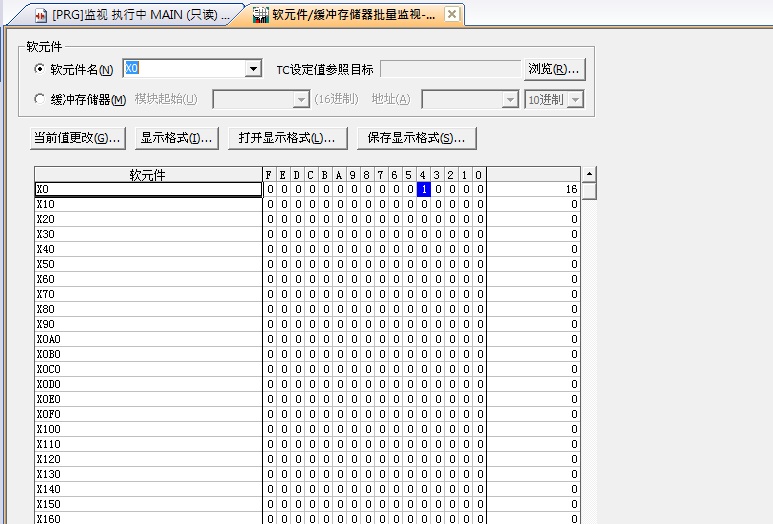Click the PRG monitor tab icon
This screenshot has width=773, height=524.
click(41, 15)
